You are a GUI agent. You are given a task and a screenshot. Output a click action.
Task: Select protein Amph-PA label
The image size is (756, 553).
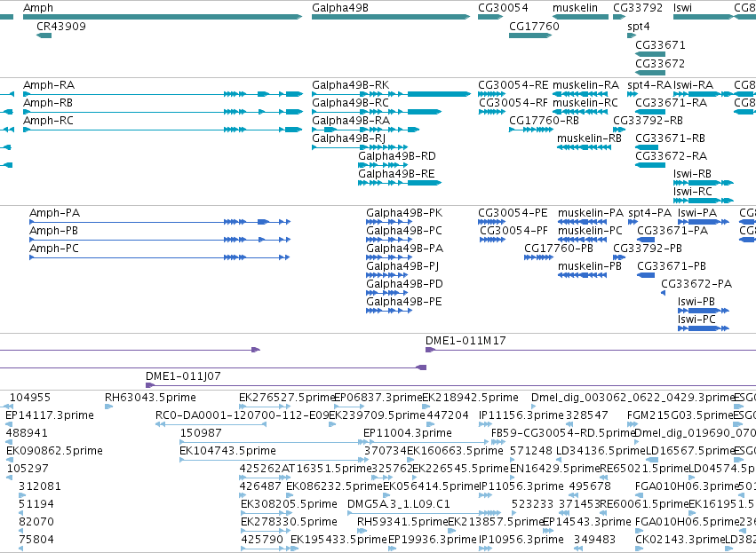point(54,213)
